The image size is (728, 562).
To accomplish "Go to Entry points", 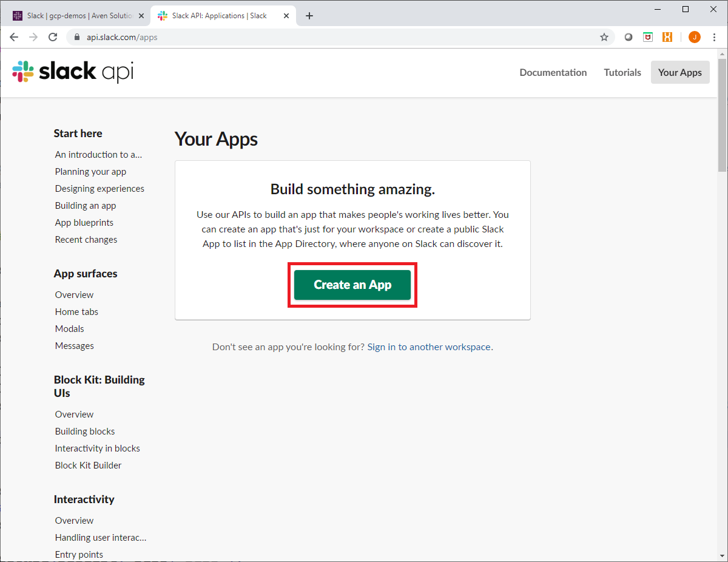I will [x=79, y=555].
